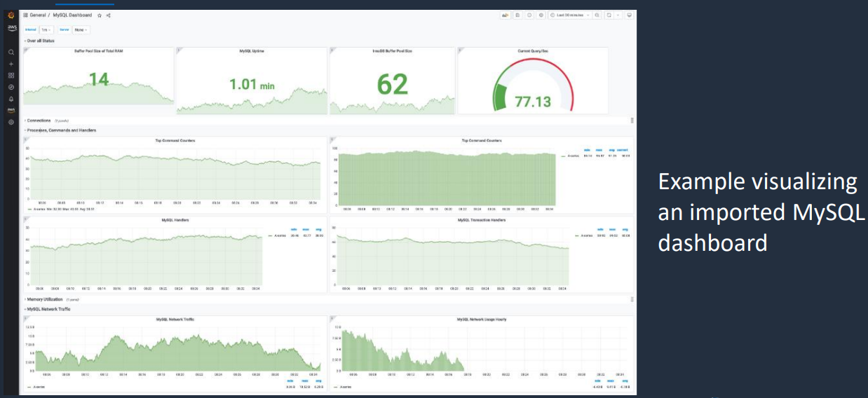Open the Configuration gear in sidebar
The image size is (868, 398).
click(11, 122)
